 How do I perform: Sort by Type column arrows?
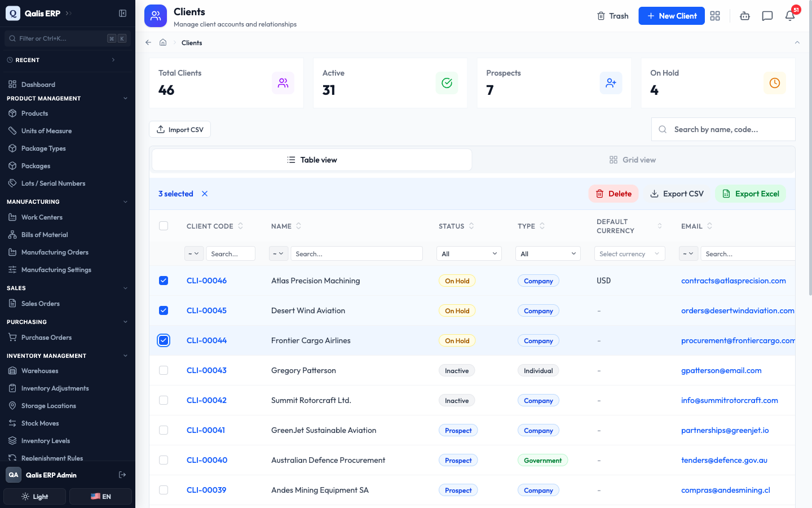point(542,226)
